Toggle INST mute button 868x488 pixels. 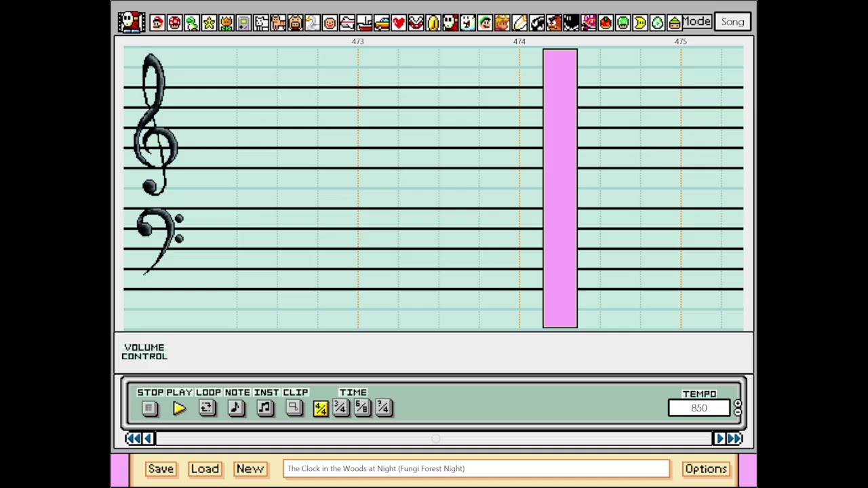(x=265, y=408)
